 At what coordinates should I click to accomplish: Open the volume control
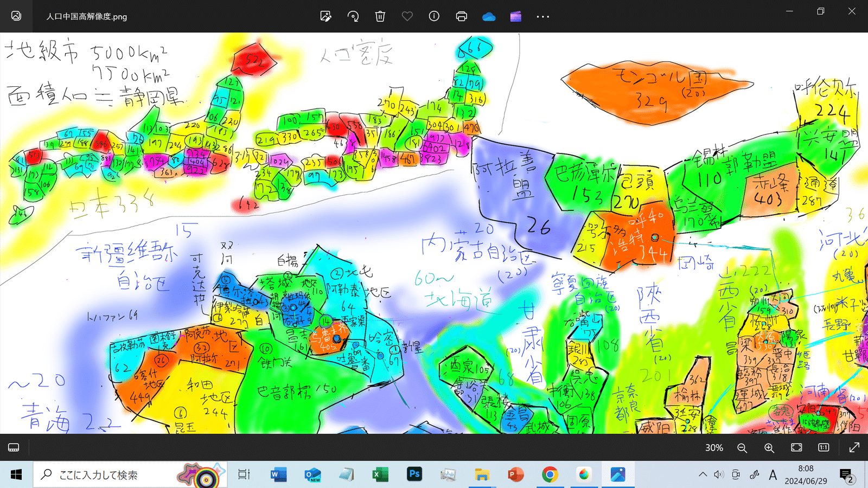[719, 475]
